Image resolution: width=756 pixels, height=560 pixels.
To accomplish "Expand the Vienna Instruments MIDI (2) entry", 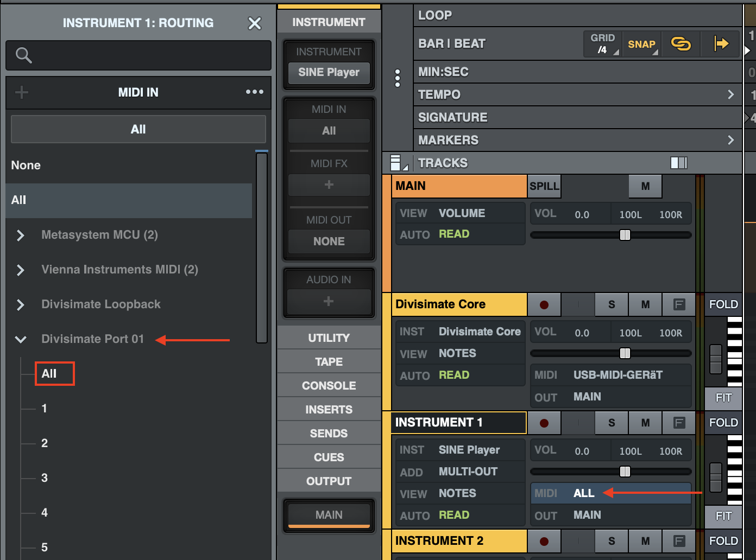I will [x=21, y=270].
